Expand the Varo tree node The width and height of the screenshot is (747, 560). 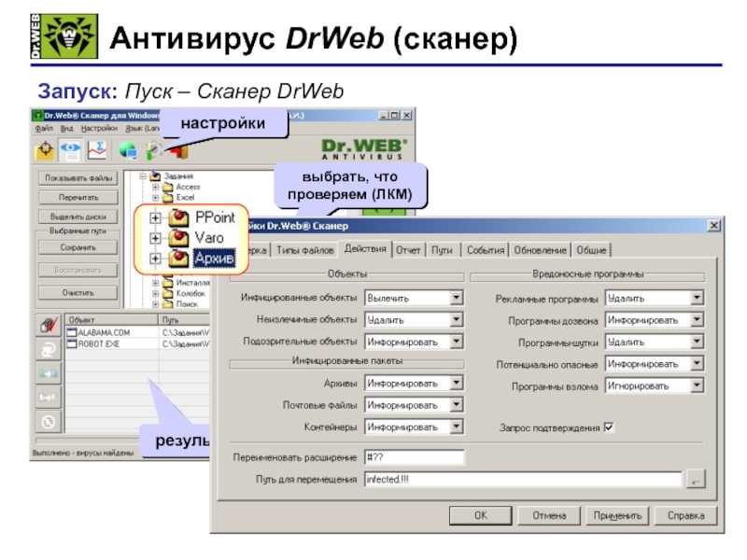click(x=155, y=238)
